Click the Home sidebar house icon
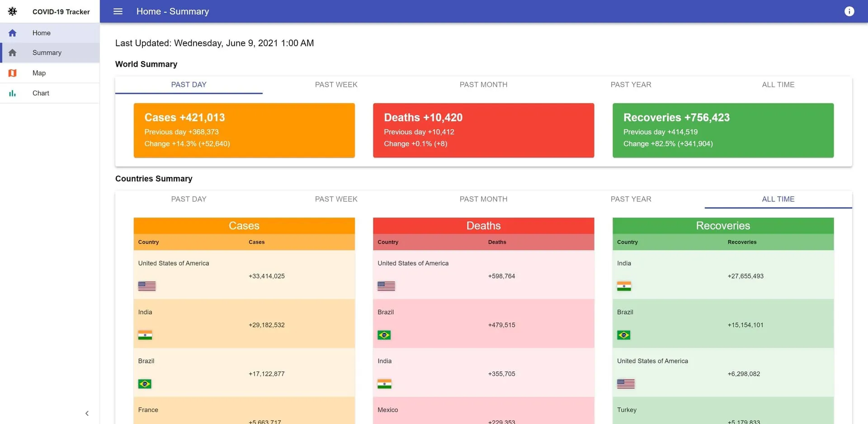The height and width of the screenshot is (424, 868). coord(13,33)
